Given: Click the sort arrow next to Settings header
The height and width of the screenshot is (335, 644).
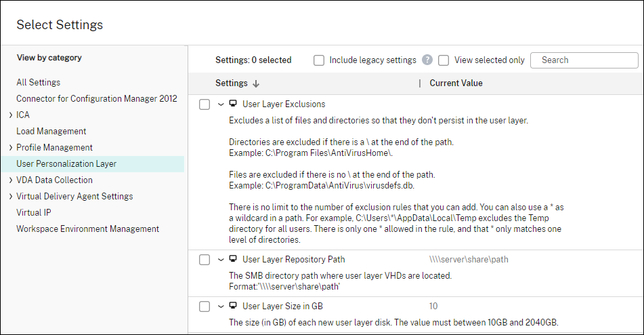Looking at the screenshot, I should click(x=256, y=83).
